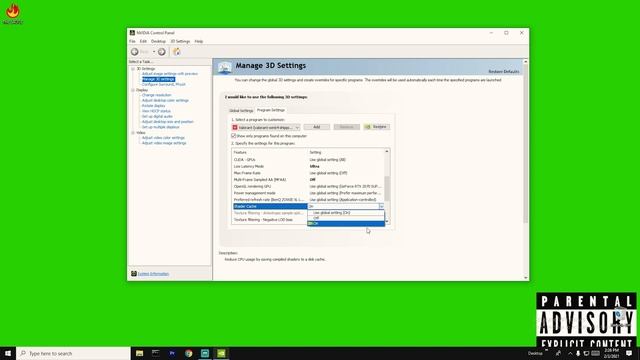Open the Desktop menu
Image resolution: width=640 pixels, height=360 pixels.
coord(158,42)
